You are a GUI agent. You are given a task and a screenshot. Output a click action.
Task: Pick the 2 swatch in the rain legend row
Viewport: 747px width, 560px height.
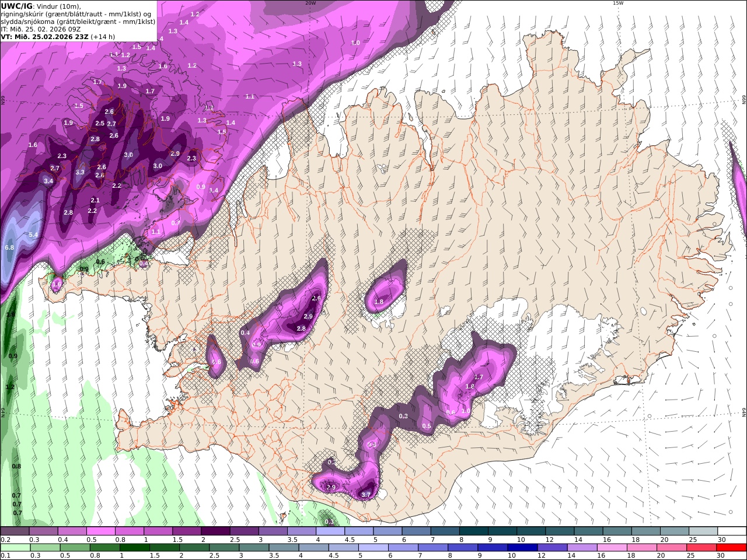pos(194,548)
